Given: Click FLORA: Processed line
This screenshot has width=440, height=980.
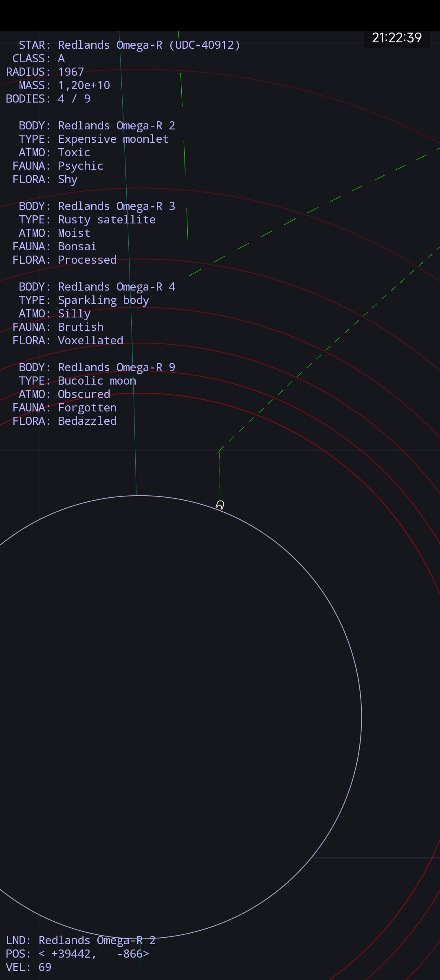Looking at the screenshot, I should 64,260.
